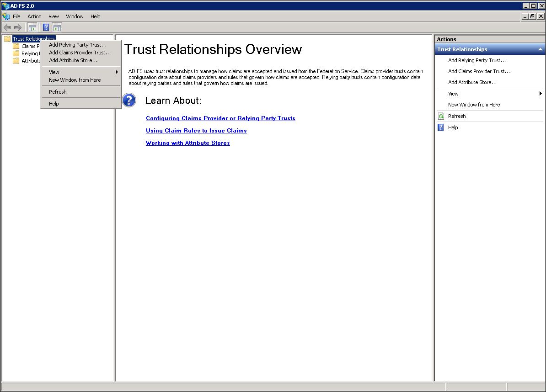The image size is (546, 392).
Task: Select Trust Relationships tree node
Action: point(34,39)
